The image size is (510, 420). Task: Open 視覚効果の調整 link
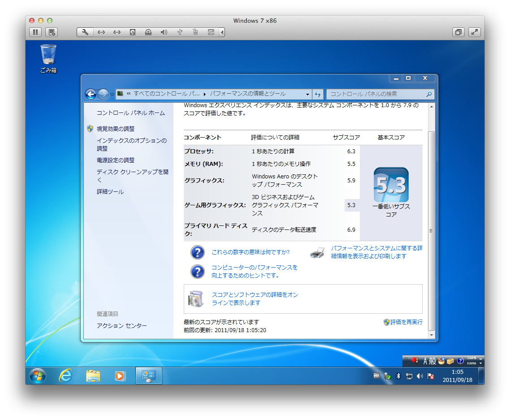click(116, 129)
